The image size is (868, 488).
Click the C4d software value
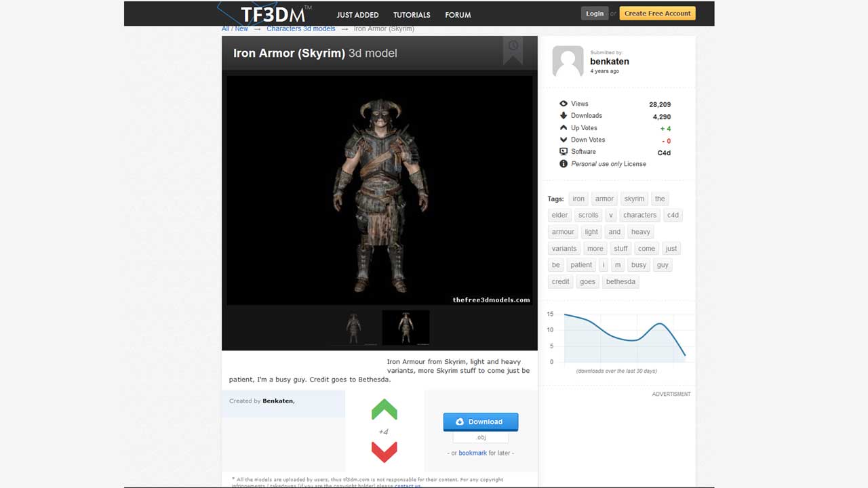664,152
